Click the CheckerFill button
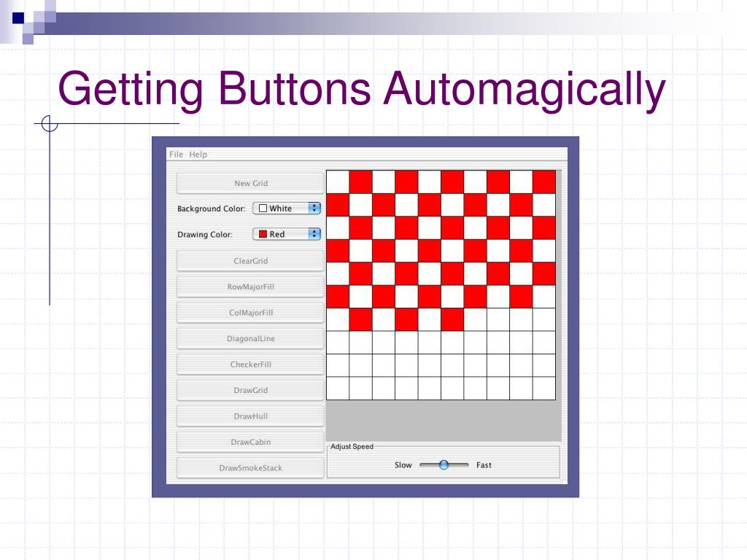This screenshot has height=560, width=747. (x=251, y=365)
